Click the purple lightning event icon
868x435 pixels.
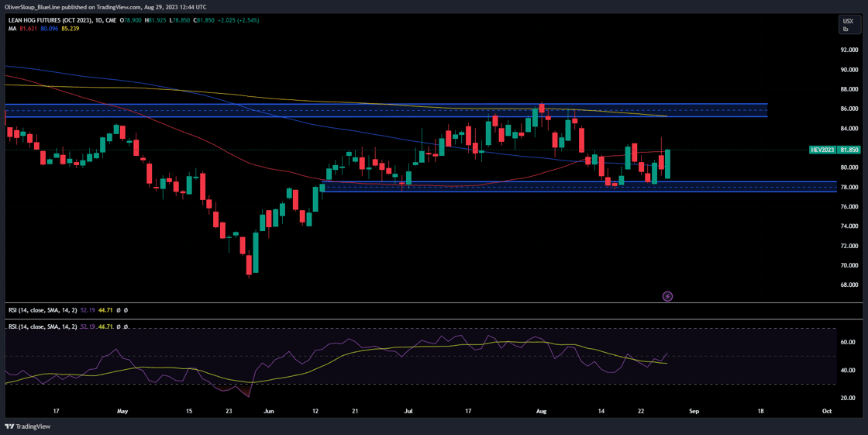[667, 296]
